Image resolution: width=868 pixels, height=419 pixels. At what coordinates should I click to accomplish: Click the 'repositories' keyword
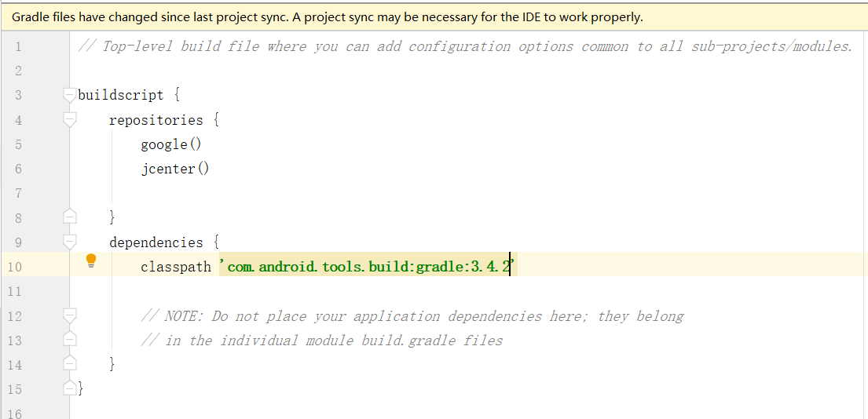[156, 120]
